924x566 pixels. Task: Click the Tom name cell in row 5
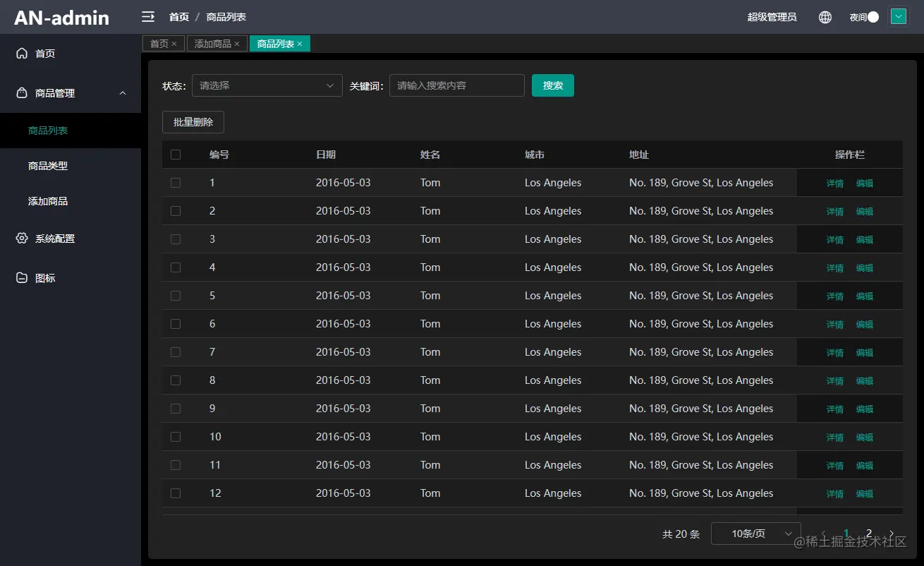coord(430,296)
